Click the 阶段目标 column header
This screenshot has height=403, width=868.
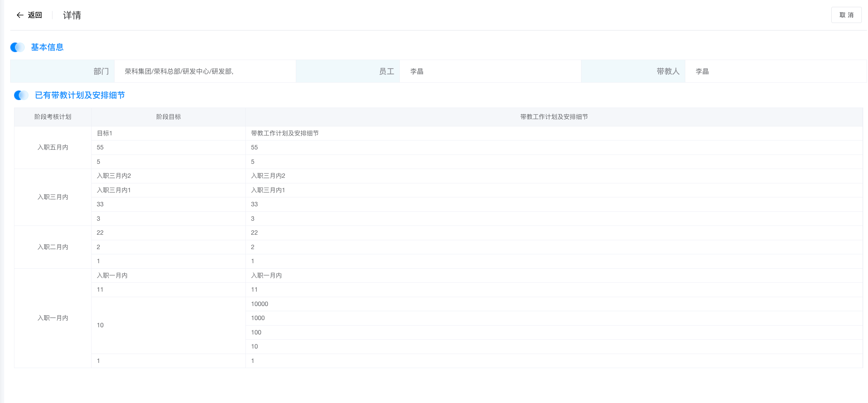pyautogui.click(x=168, y=117)
